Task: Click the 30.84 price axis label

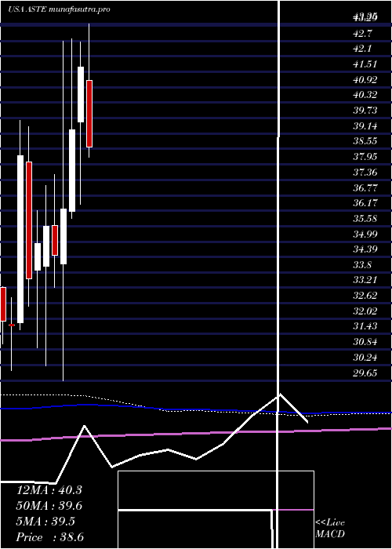Action: pyautogui.click(x=365, y=342)
